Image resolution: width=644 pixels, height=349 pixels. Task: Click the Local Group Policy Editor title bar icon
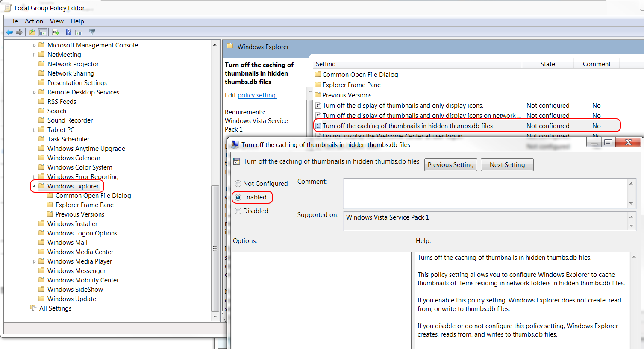point(8,8)
